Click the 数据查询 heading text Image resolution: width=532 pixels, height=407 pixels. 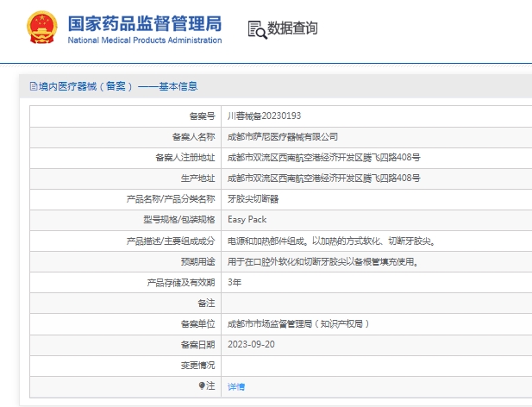(292, 28)
